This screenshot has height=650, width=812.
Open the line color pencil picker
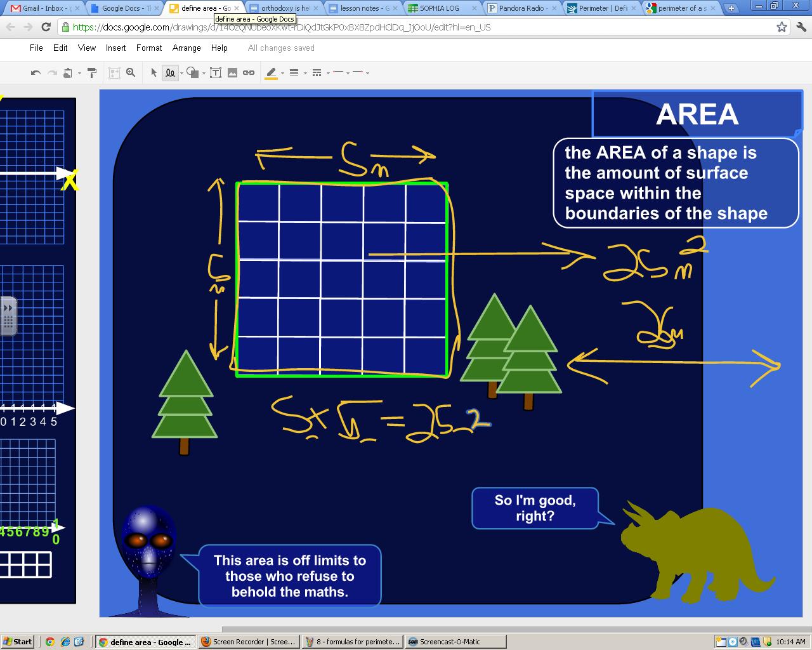click(272, 73)
